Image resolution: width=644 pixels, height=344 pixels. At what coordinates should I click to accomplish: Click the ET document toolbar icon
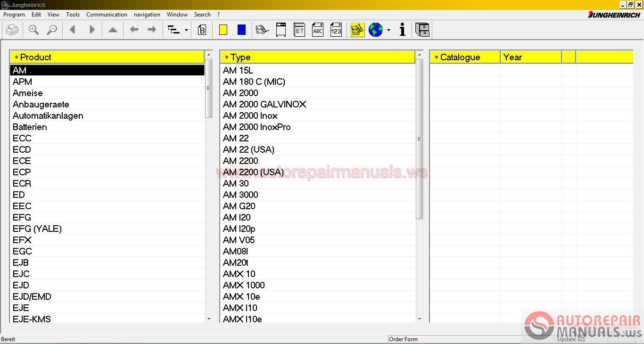[299, 30]
